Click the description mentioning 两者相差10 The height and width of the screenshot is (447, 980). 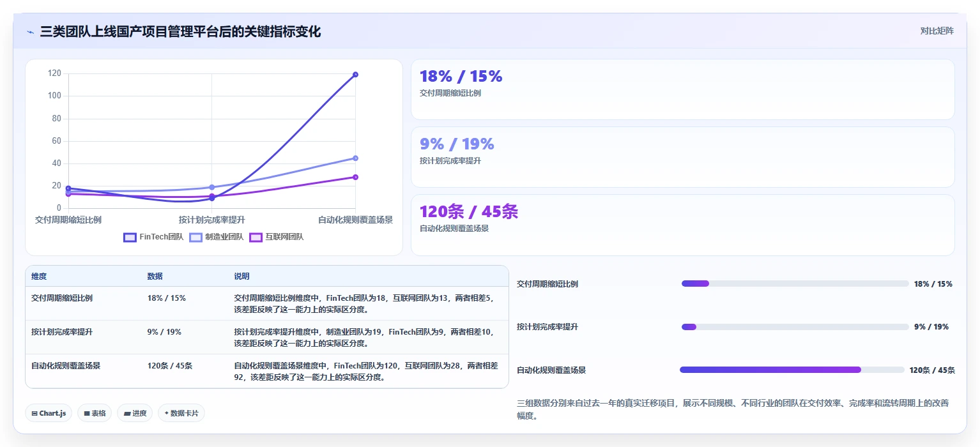[364, 337]
